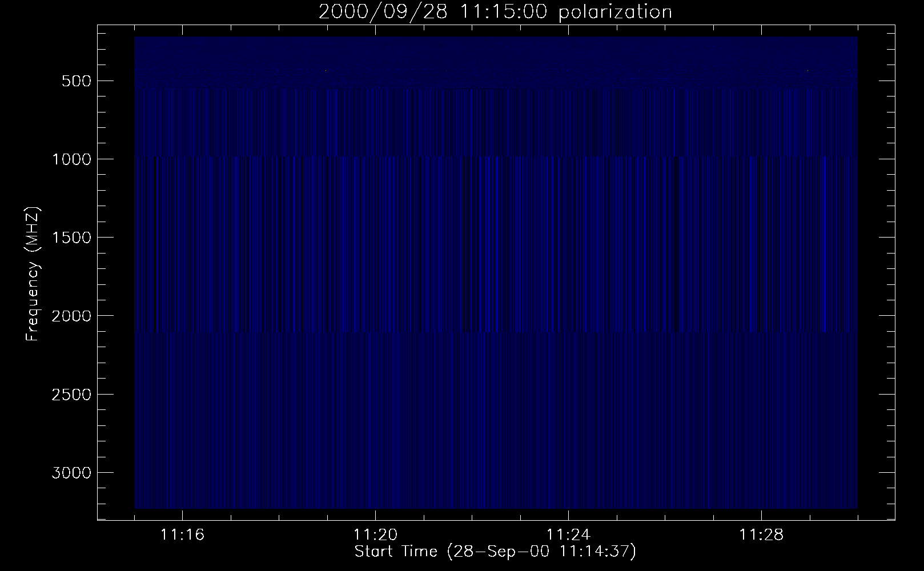Click the plot title '2000/09/28 11:15:00 polarization'
The height and width of the screenshot is (571, 924).
(x=495, y=12)
